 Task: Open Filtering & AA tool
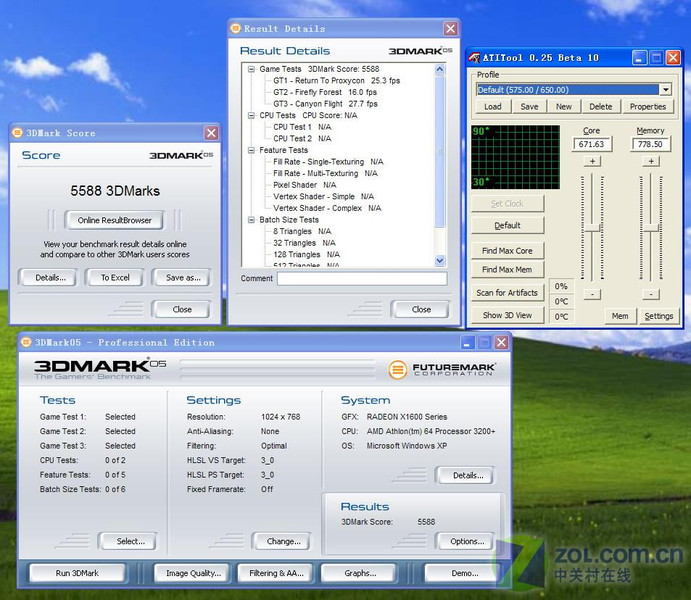[x=276, y=573]
